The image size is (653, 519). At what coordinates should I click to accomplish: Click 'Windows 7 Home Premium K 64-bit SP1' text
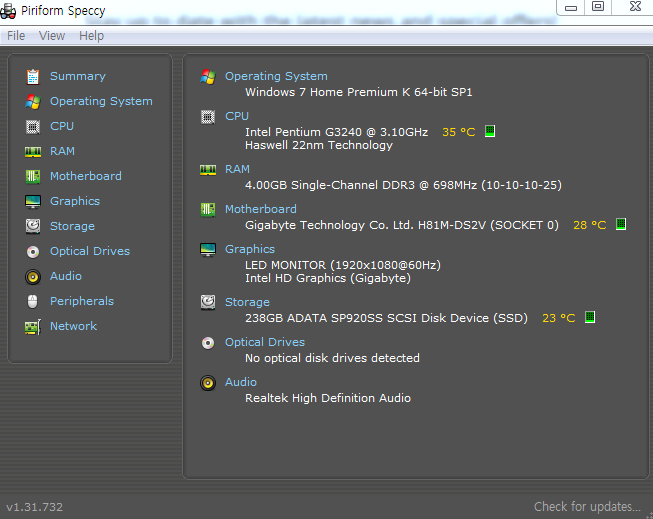tap(359, 92)
